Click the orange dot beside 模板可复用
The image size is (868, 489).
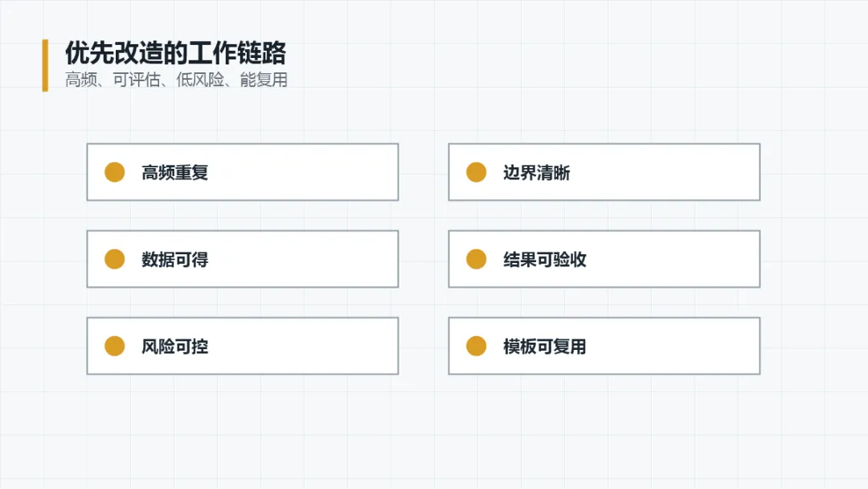476,346
